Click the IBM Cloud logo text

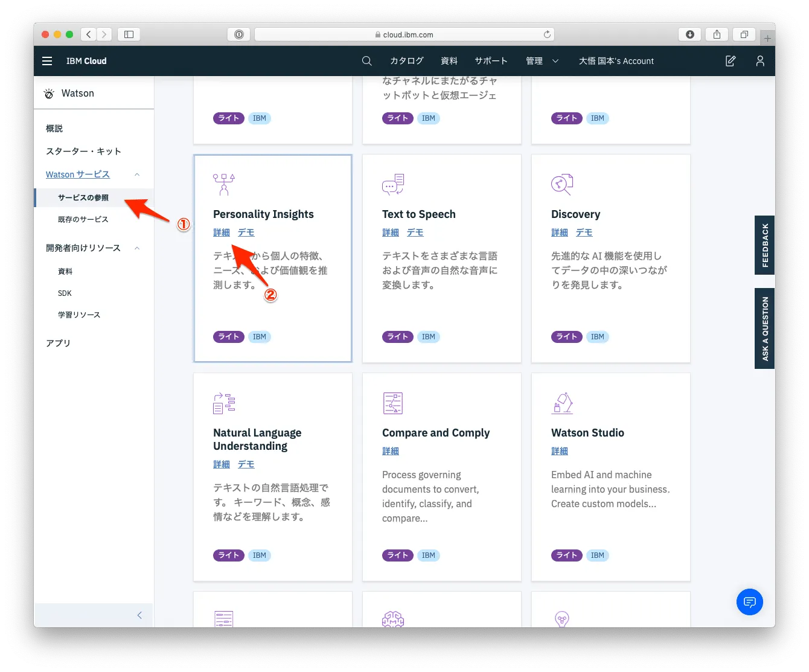pyautogui.click(x=86, y=61)
